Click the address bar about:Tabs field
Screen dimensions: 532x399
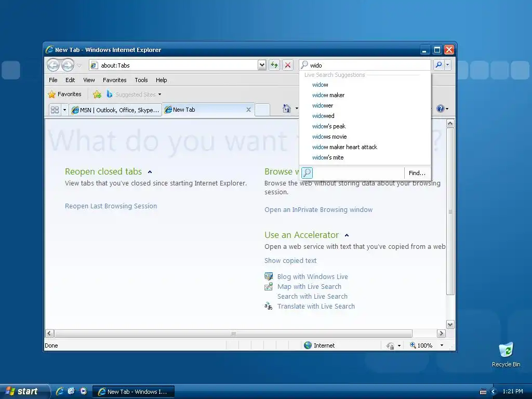(174, 65)
